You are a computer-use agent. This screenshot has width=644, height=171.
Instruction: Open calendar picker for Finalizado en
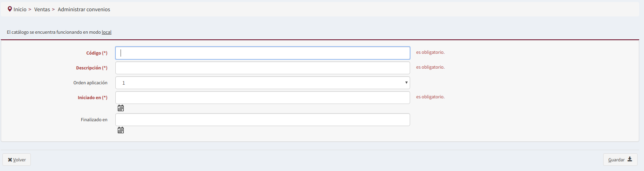tap(121, 130)
